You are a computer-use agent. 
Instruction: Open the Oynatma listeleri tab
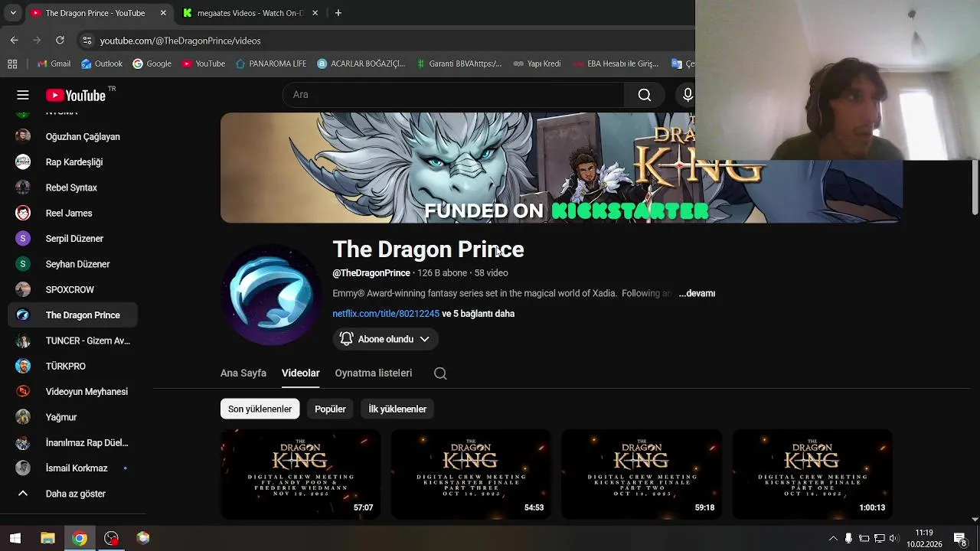tap(373, 373)
